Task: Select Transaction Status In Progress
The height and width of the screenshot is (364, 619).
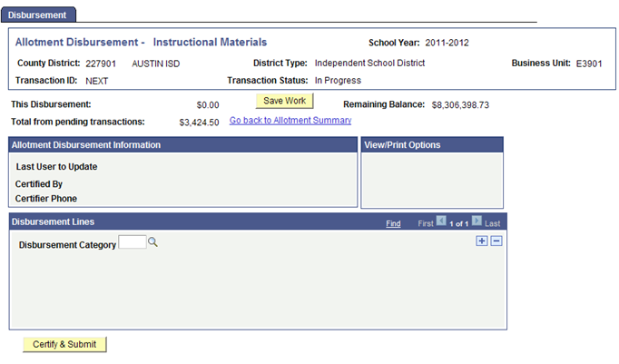Action: click(338, 81)
